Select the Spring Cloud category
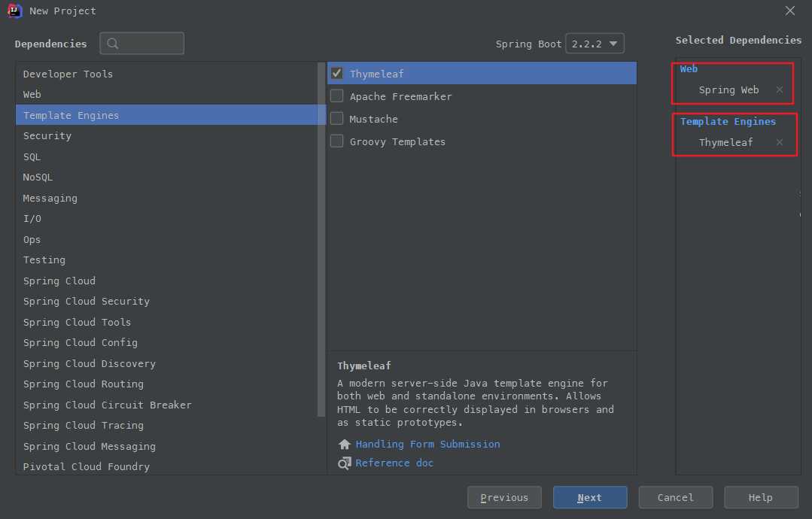The image size is (812, 519). pos(167,281)
